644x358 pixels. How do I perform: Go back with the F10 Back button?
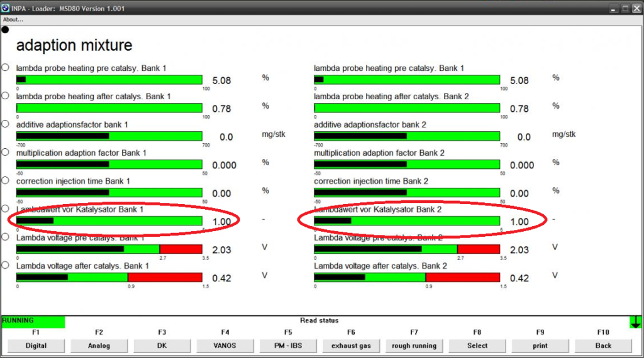click(603, 345)
